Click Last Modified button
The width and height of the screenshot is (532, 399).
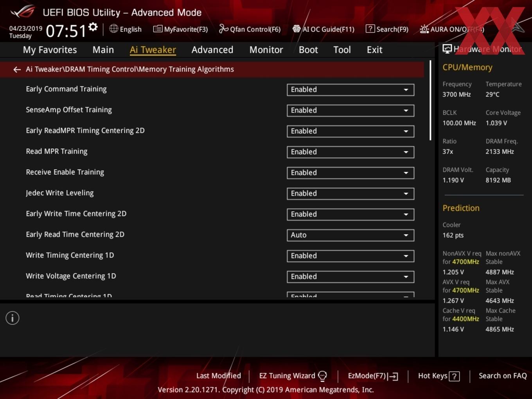click(x=218, y=376)
